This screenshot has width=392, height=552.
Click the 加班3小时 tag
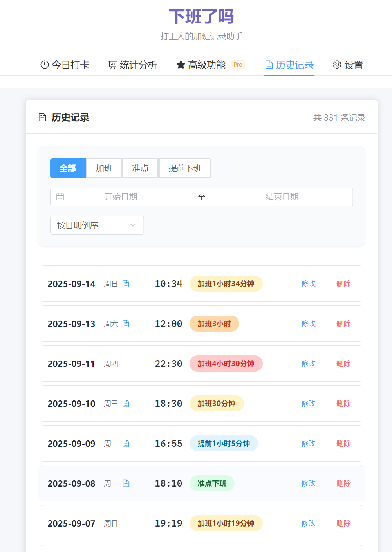[214, 324]
